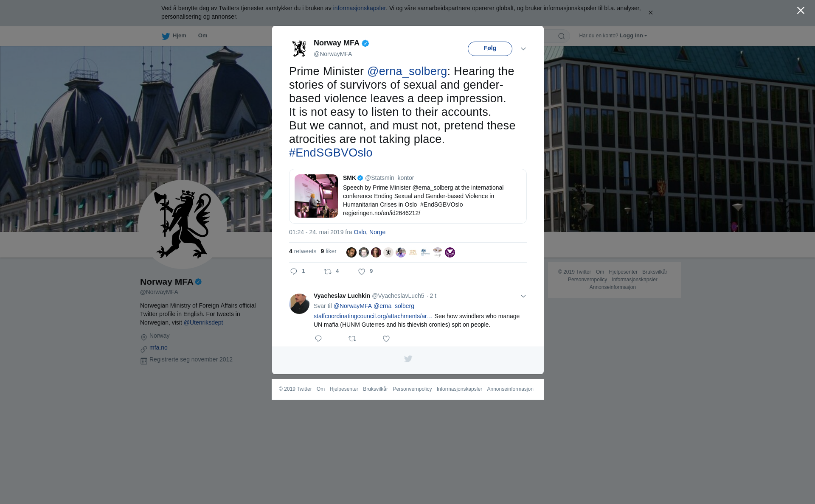Click Norway MFA lion avatar in tweet header
This screenshot has width=815, height=504.
299,49
